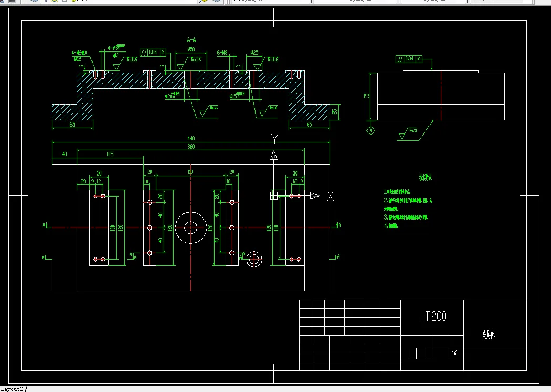Select the Ø50 diameter callout
551x392 pixels.
(191, 49)
